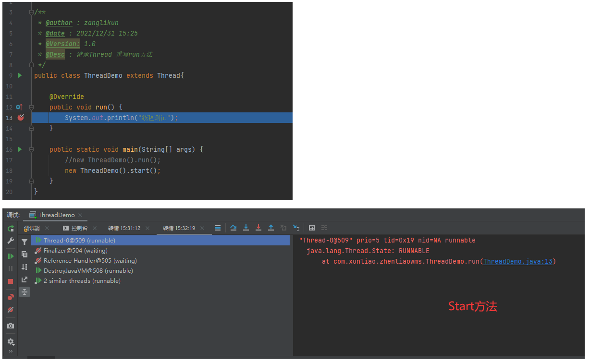Viewport: 602px width, 364px height.
Task: Collapse the Javadoc comment fold at line 3
Action: (31, 12)
